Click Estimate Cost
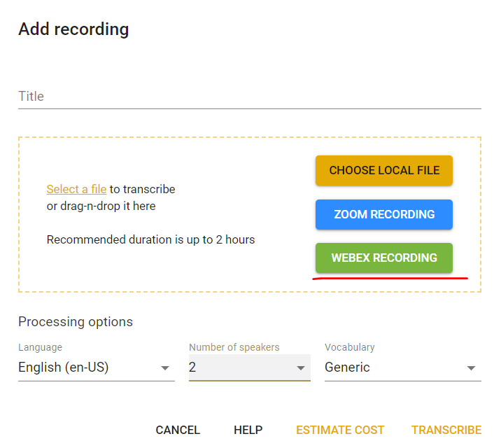 pos(340,430)
